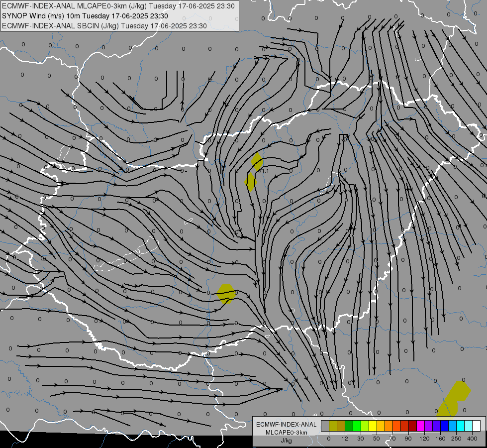Viewport: 487px width, 448px height.
Task: Click the lower olive diamond CAPE patch
Action: pyautogui.click(x=251, y=182)
